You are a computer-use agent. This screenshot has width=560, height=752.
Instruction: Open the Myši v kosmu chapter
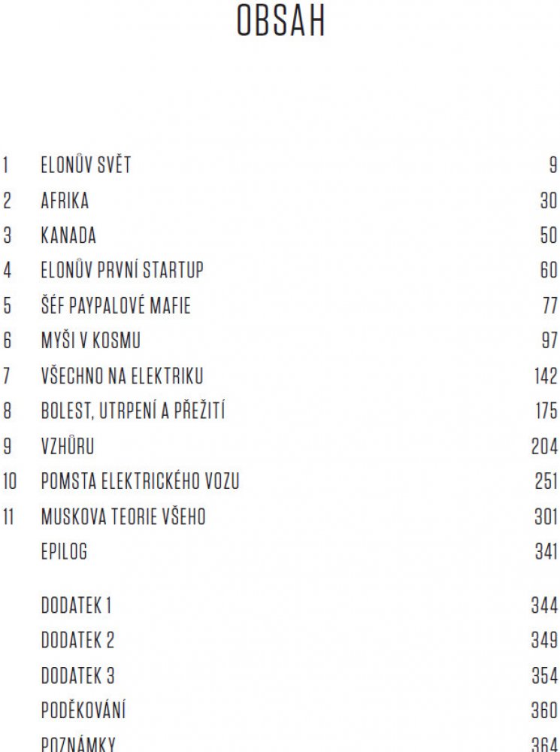tap(90, 341)
